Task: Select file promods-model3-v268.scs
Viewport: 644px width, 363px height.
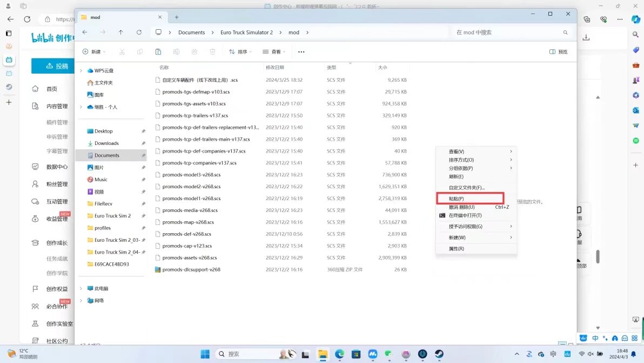Action: coord(191,175)
